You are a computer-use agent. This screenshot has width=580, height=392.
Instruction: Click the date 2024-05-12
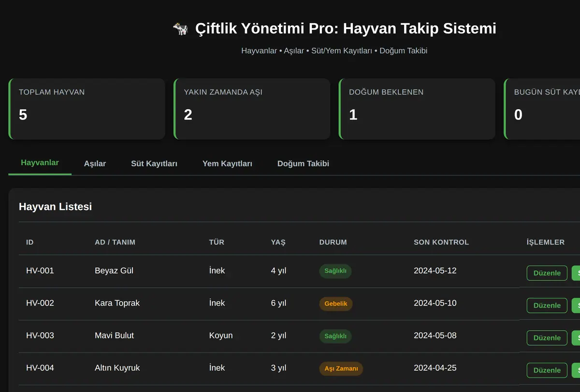coord(435,271)
